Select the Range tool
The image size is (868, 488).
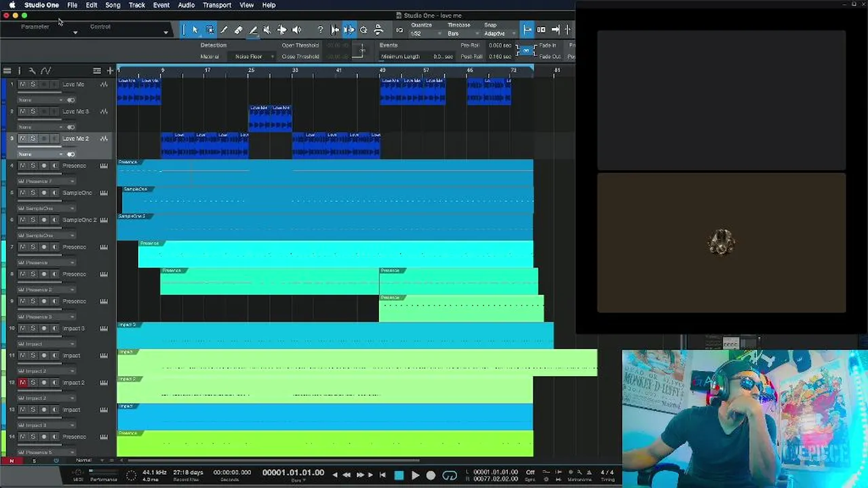pyautogui.click(x=210, y=30)
